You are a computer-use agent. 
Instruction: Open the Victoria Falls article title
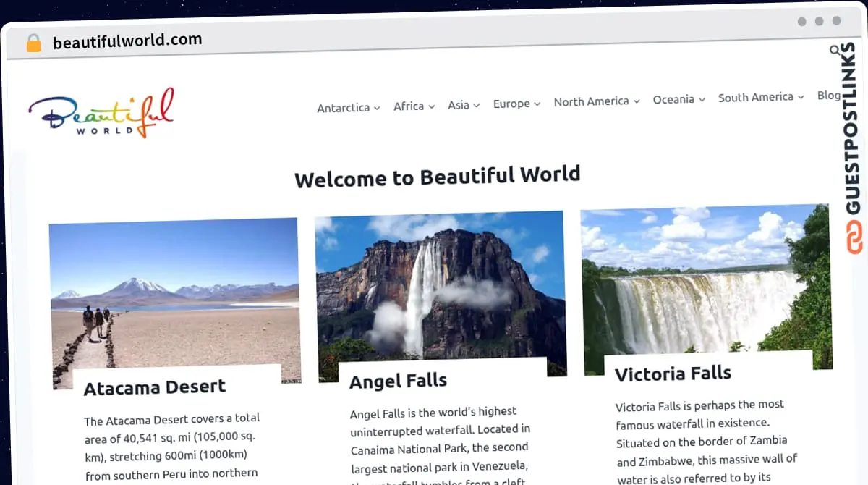click(x=673, y=374)
